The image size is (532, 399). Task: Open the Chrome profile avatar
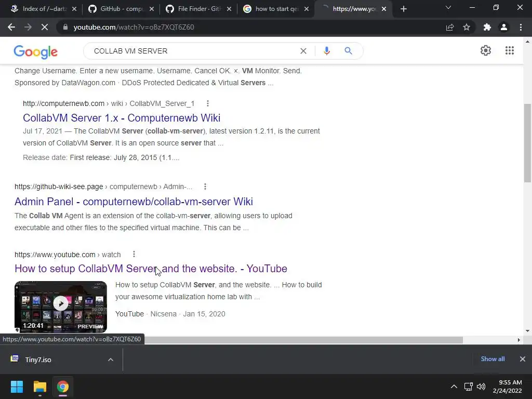504,27
